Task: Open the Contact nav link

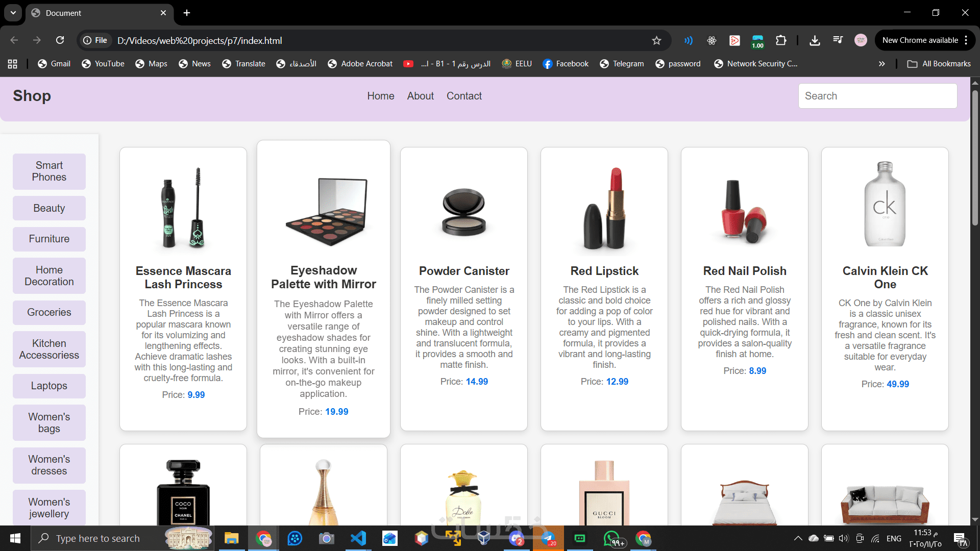Action: coord(464,96)
